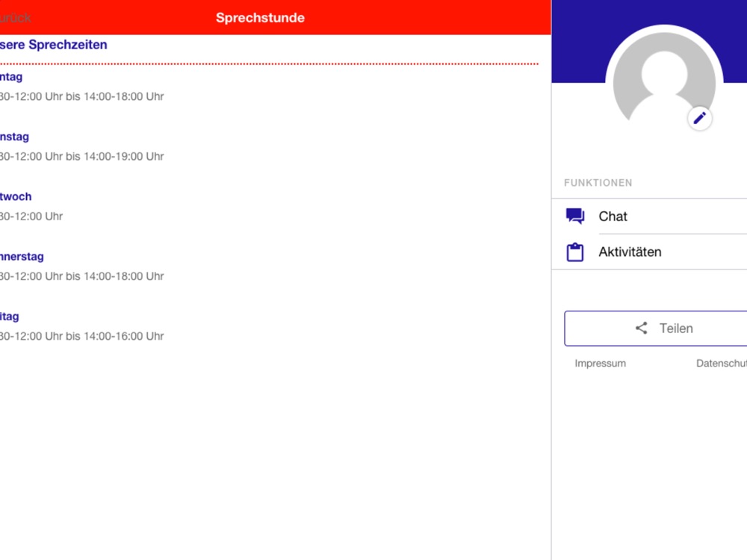Viewport: 747px width, 560px height.
Task: Click the Freitag day label
Action: pyautogui.click(x=10, y=317)
